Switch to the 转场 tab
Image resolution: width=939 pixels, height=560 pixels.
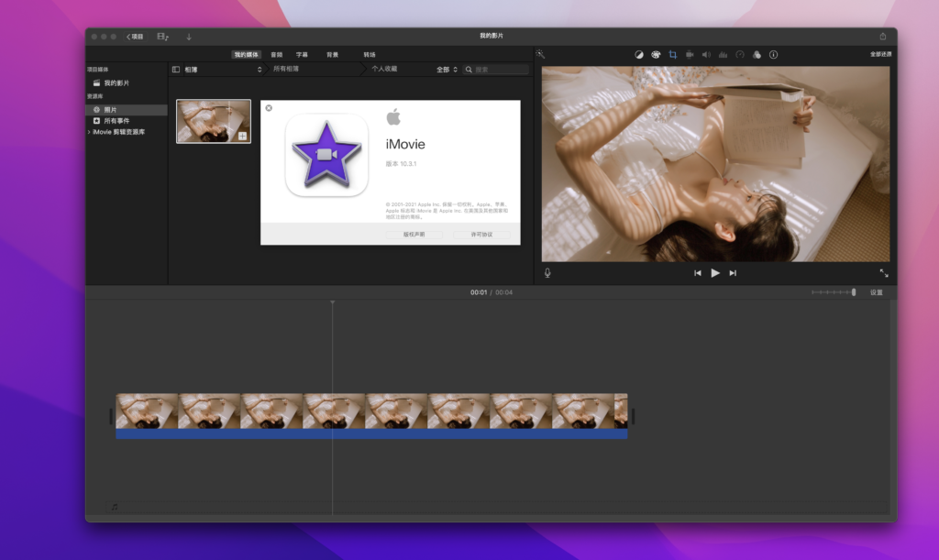pyautogui.click(x=370, y=54)
